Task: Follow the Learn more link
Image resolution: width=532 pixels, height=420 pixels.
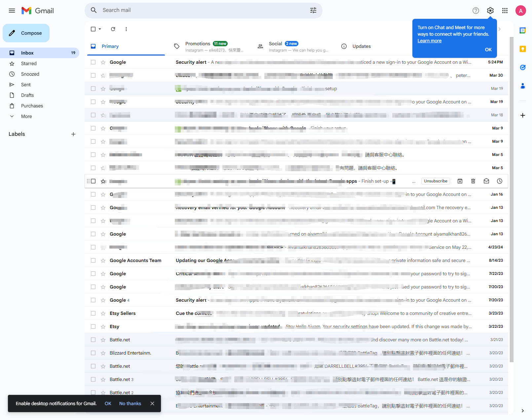Action: [430, 41]
